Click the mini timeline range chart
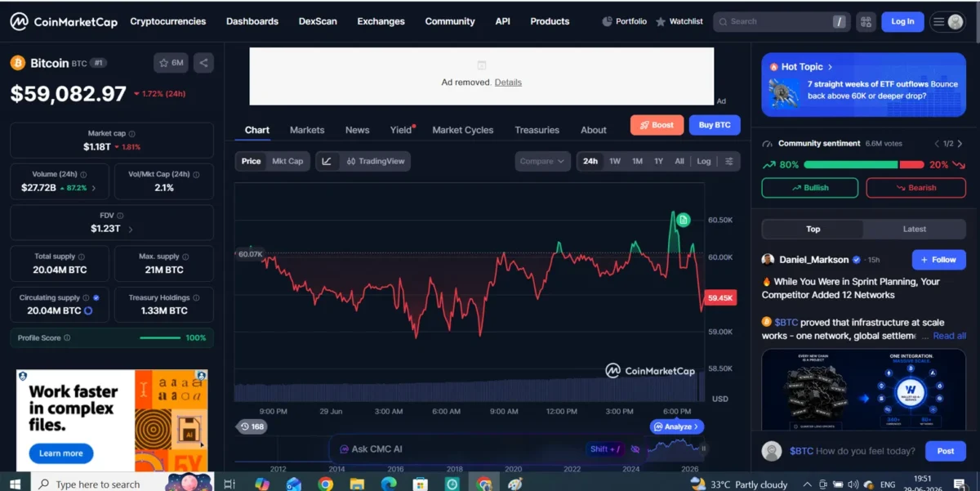The height and width of the screenshot is (491, 980). click(471, 449)
